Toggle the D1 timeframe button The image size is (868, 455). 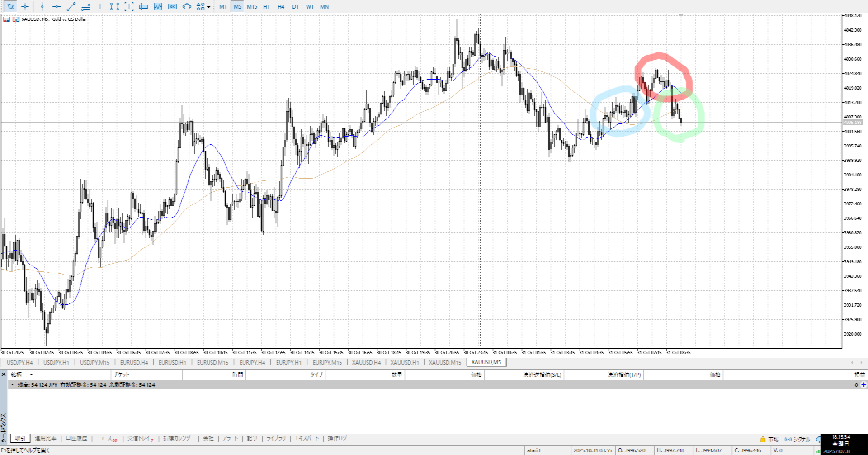[295, 7]
